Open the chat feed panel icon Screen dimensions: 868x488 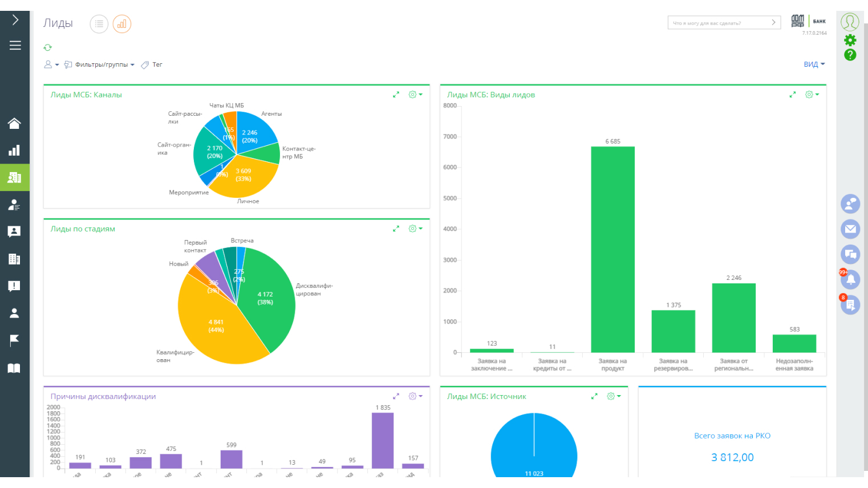pyautogui.click(x=850, y=254)
